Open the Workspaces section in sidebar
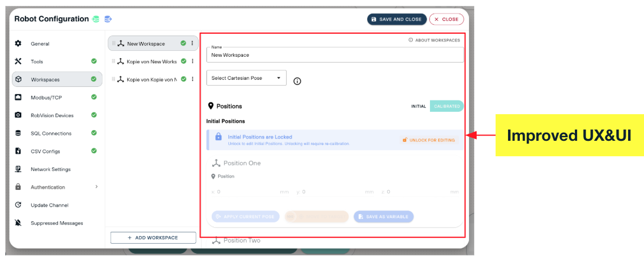Viewport: 644px width, 265px height. pos(57,80)
